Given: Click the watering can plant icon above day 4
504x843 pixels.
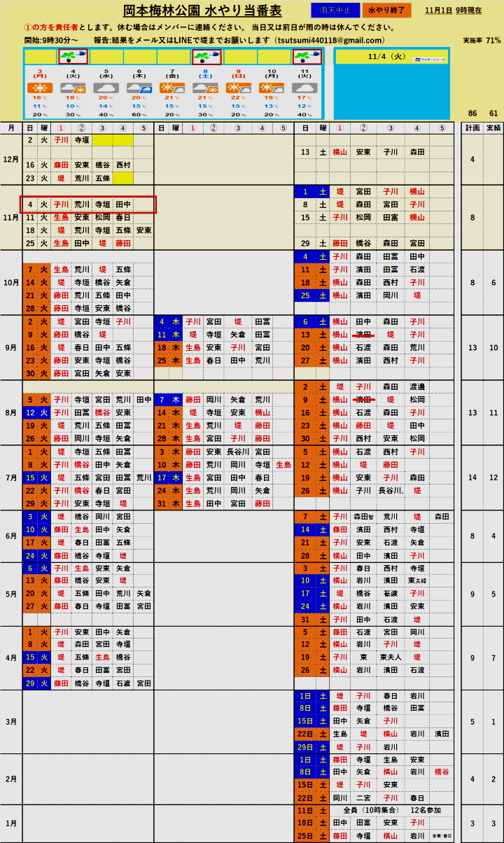Looking at the screenshot, I should [73, 57].
